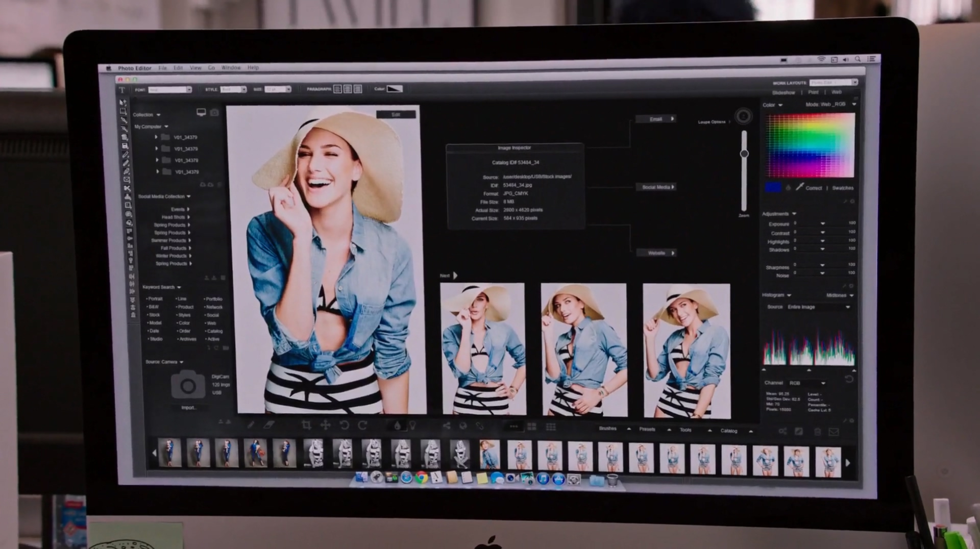Reset histogram with circular arrow icon
Image resolution: width=980 pixels, height=549 pixels.
[849, 379]
